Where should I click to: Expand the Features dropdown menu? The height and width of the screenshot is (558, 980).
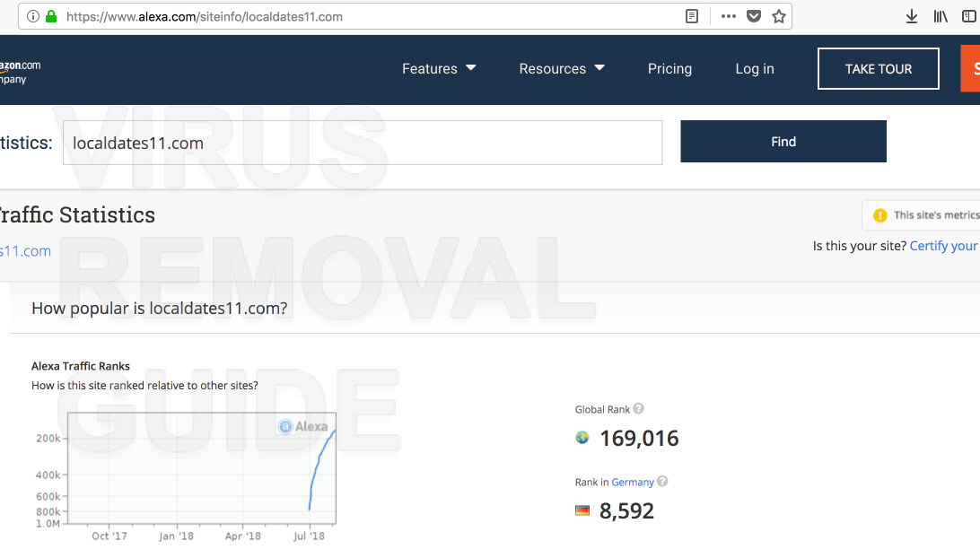pos(439,69)
